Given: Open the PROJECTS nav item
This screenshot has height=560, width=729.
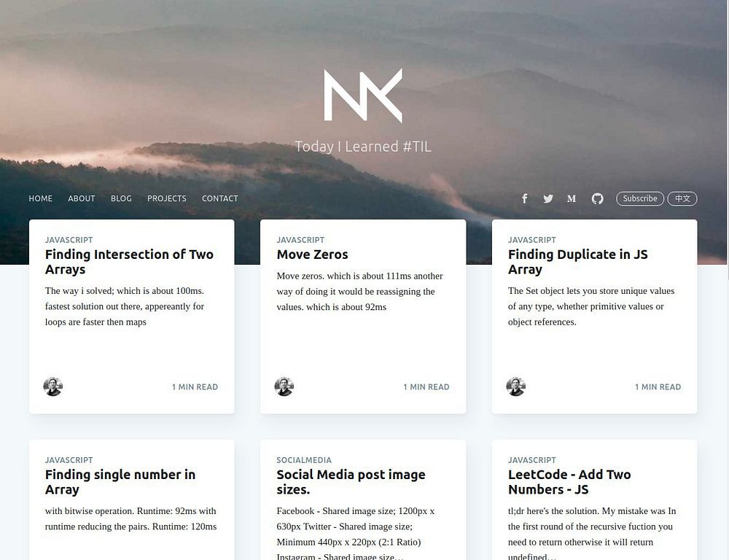Looking at the screenshot, I should [166, 198].
